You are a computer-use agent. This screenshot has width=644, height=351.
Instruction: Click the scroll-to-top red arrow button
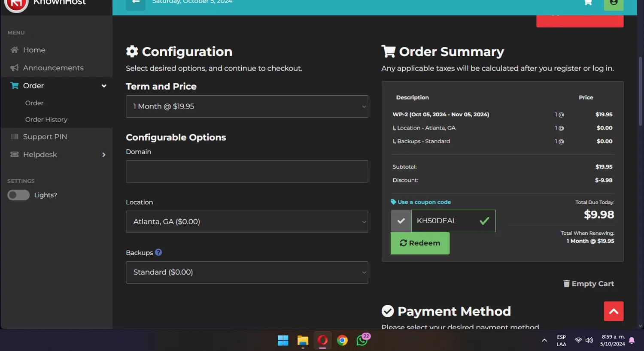pos(614,311)
